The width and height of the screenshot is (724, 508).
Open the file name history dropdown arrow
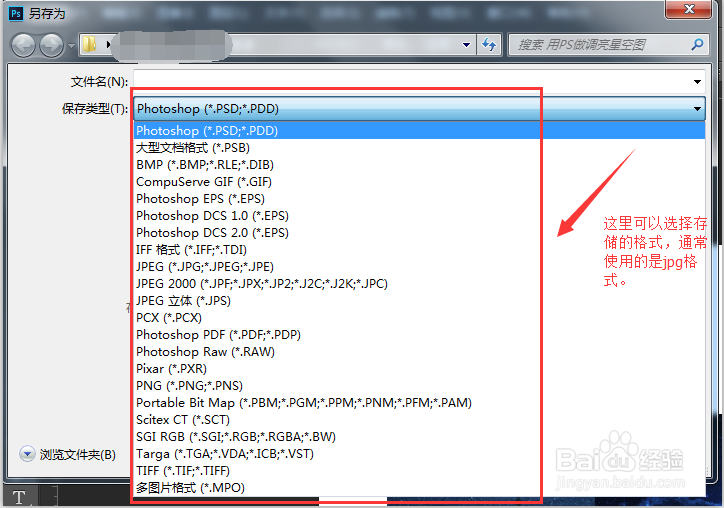click(x=697, y=82)
